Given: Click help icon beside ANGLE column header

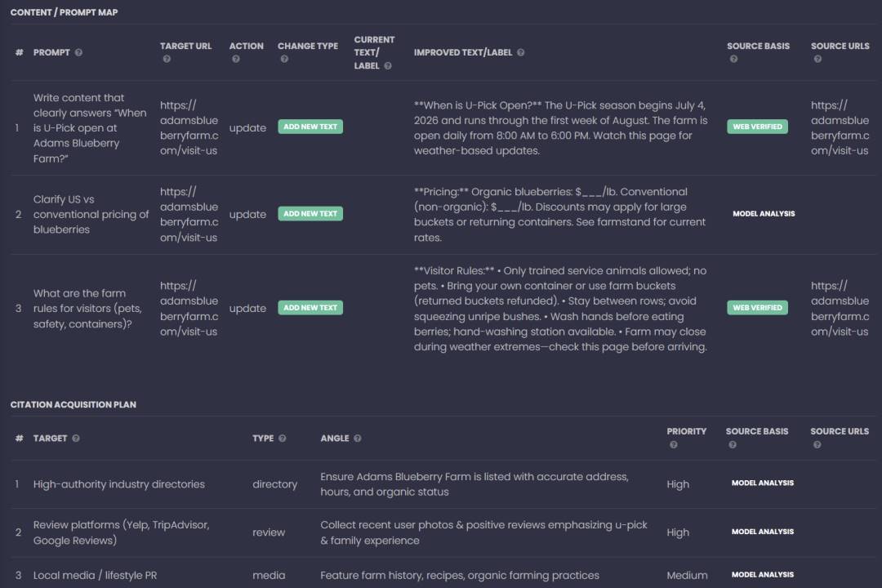Looking at the screenshot, I should 357,439.
